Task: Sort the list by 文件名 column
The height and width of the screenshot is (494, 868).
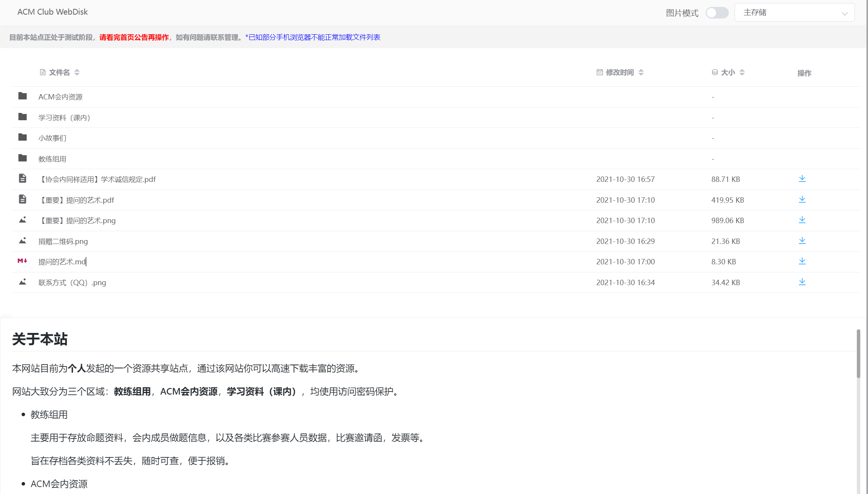Action: pos(59,72)
